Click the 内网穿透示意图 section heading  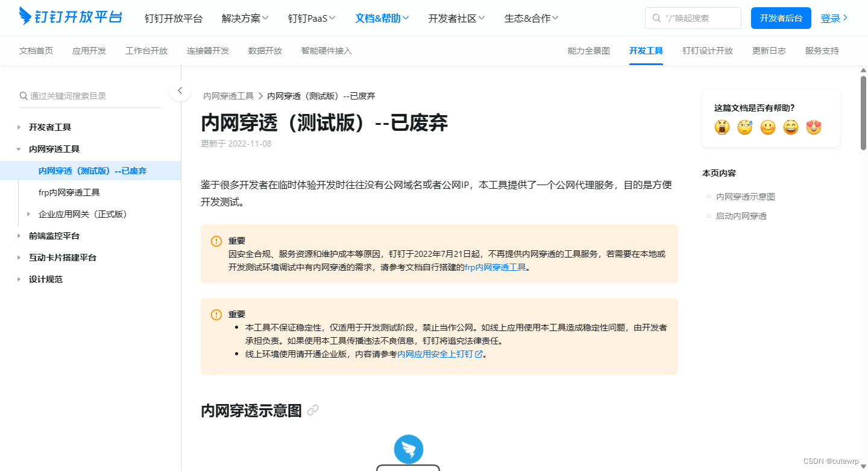(251, 411)
